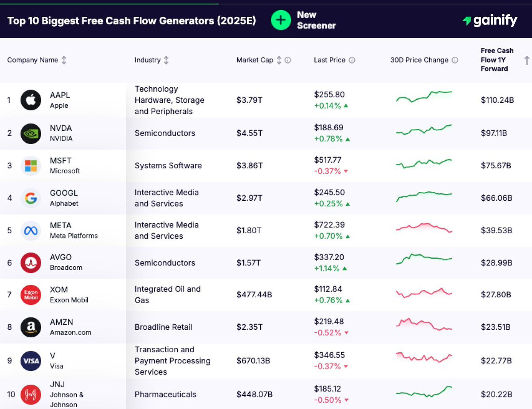Click the 30D Price Change info icon
Image resolution: width=532 pixels, height=409 pixels.
pos(455,60)
